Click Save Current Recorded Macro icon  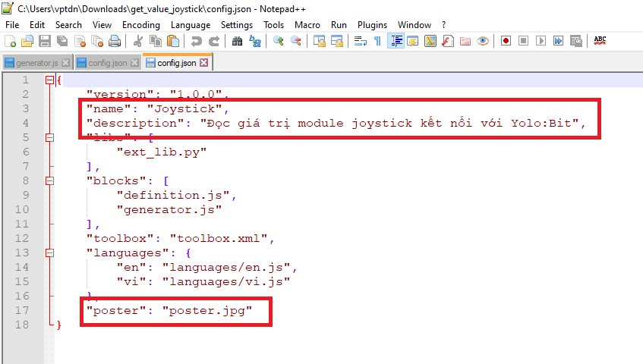575,41
